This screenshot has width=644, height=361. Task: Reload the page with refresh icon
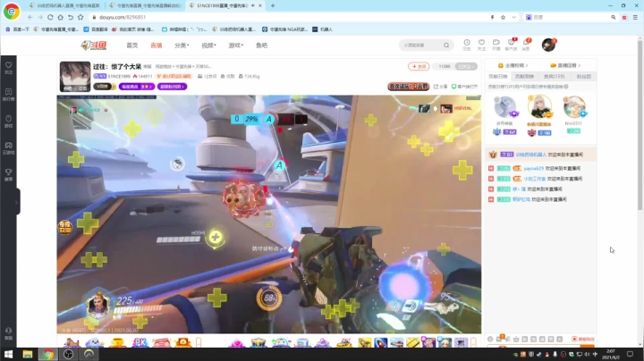(x=50, y=17)
